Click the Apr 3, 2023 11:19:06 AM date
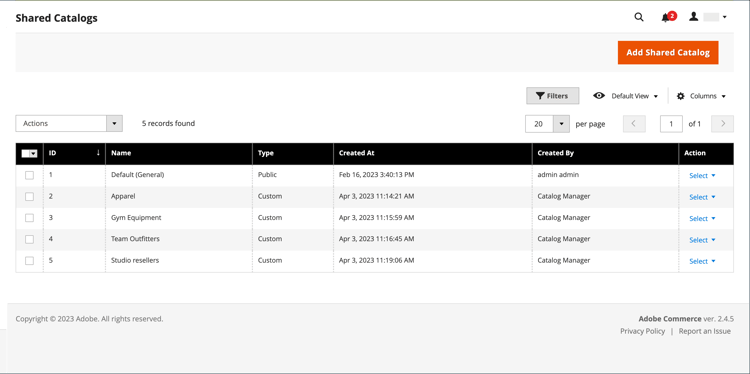The width and height of the screenshot is (750, 374). [x=376, y=261]
